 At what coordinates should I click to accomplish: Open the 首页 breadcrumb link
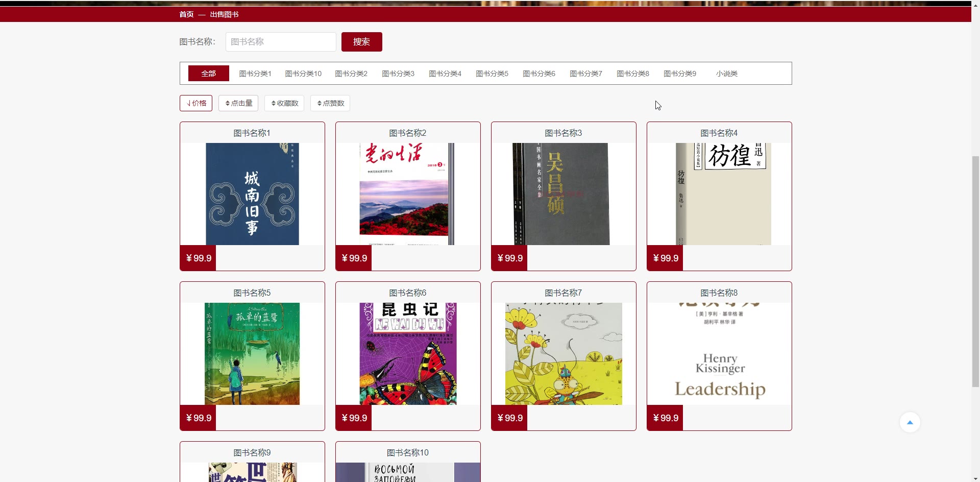point(186,14)
